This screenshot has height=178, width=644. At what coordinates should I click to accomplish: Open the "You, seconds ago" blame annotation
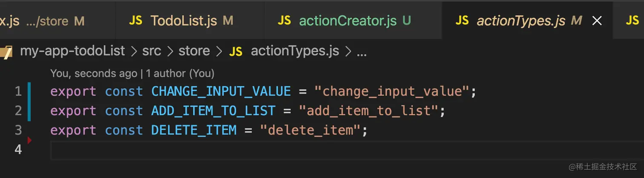(x=94, y=73)
